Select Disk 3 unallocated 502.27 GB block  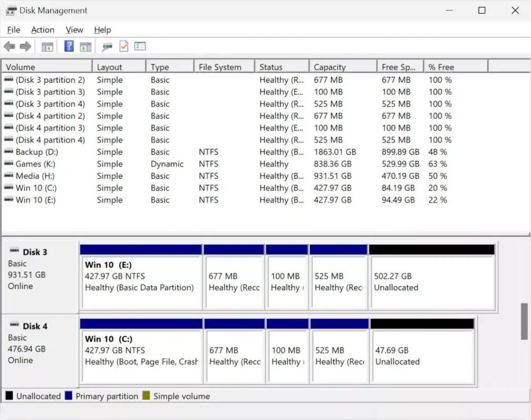[432, 277]
